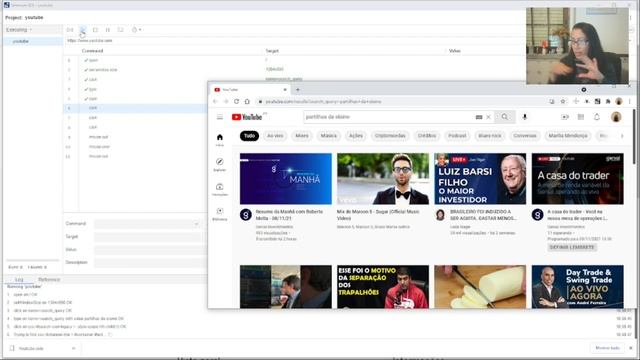Open the YouTube apps grid

[x=581, y=117]
